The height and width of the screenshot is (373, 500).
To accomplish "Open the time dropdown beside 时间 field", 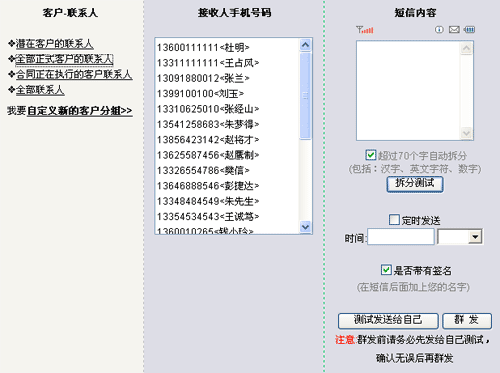I will 475,237.
